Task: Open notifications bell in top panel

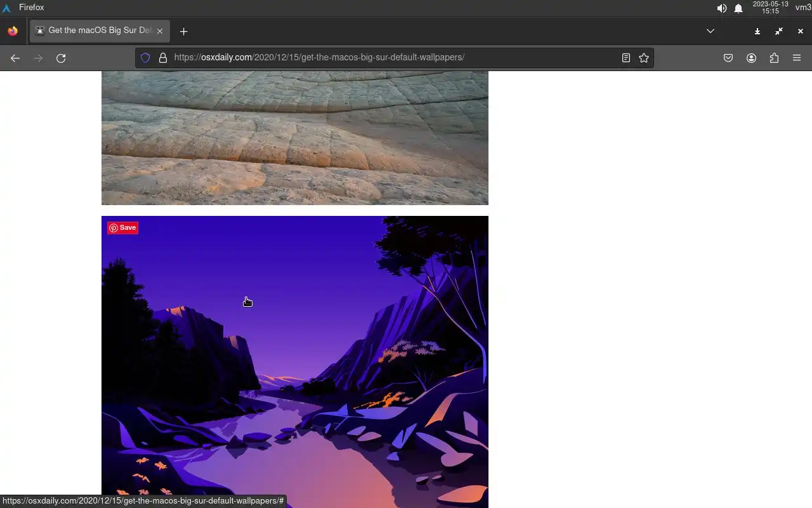Action: (738, 8)
